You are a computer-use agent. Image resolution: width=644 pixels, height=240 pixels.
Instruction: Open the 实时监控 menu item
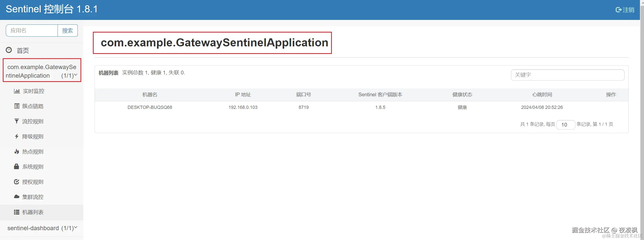click(34, 91)
